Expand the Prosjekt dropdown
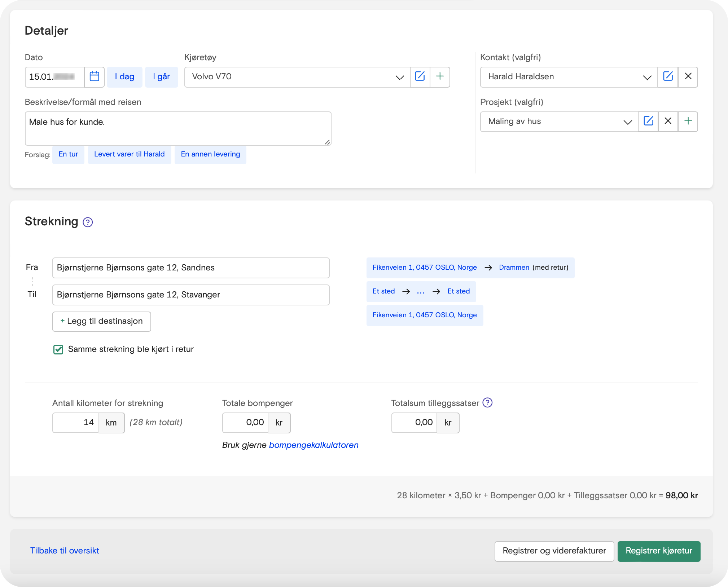 point(627,122)
